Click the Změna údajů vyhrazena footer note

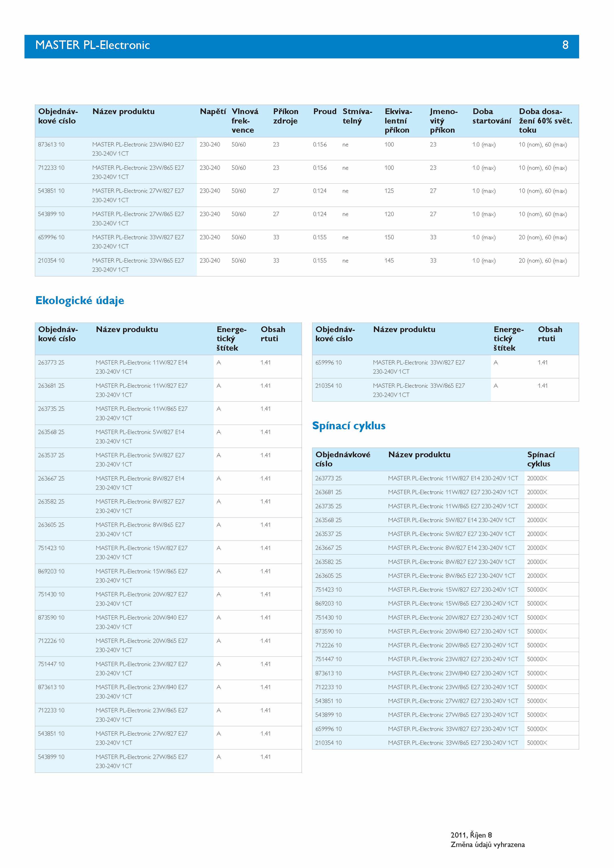click(487, 845)
